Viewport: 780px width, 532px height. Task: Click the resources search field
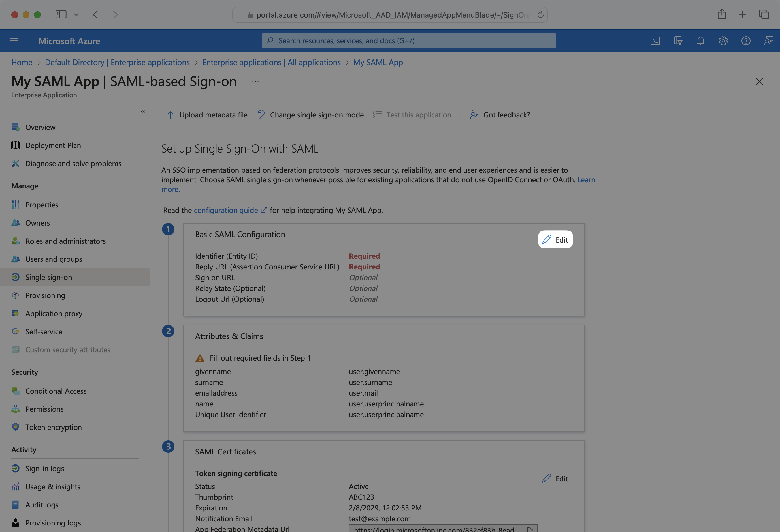[x=408, y=40]
